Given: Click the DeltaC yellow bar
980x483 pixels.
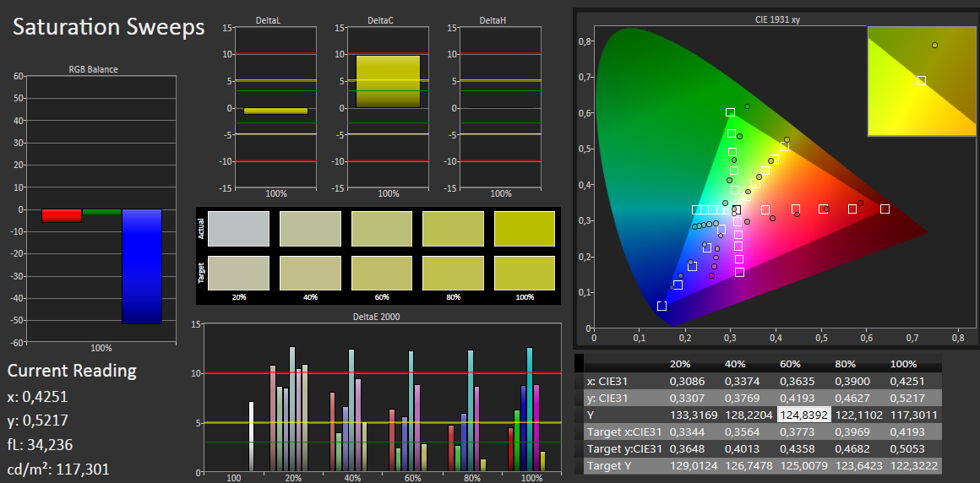Looking at the screenshot, I should point(388,82).
